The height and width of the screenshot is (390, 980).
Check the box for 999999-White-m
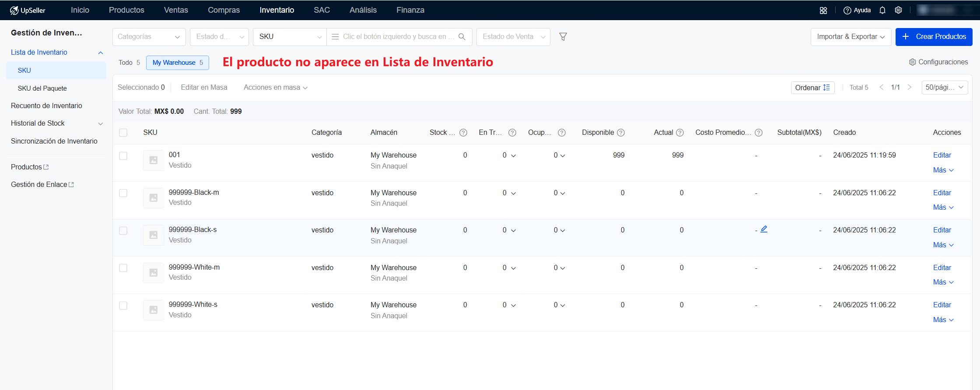[123, 268]
